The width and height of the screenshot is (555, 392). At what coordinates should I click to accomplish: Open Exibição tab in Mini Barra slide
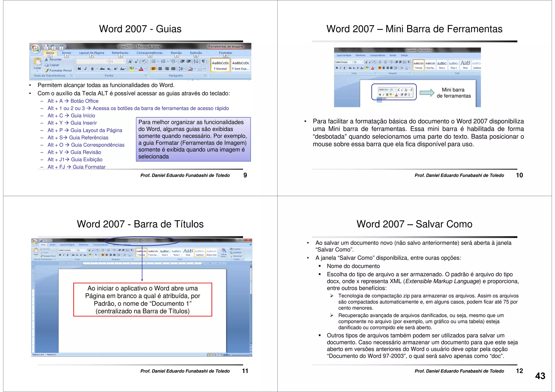pyautogui.click(x=404, y=55)
